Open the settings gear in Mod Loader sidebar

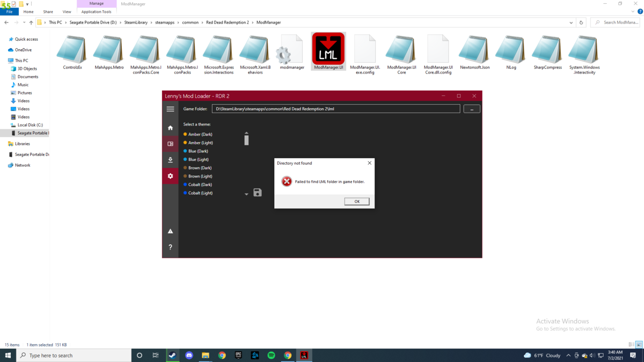coord(170,176)
